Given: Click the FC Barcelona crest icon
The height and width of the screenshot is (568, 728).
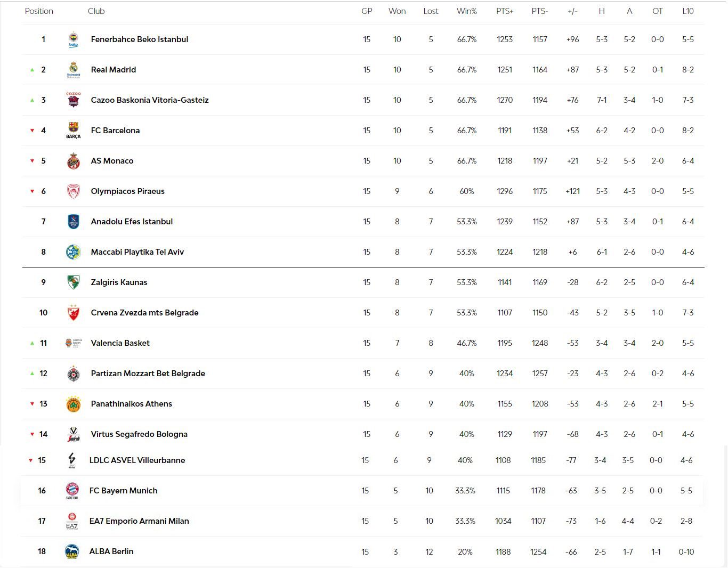Looking at the screenshot, I should [x=74, y=129].
